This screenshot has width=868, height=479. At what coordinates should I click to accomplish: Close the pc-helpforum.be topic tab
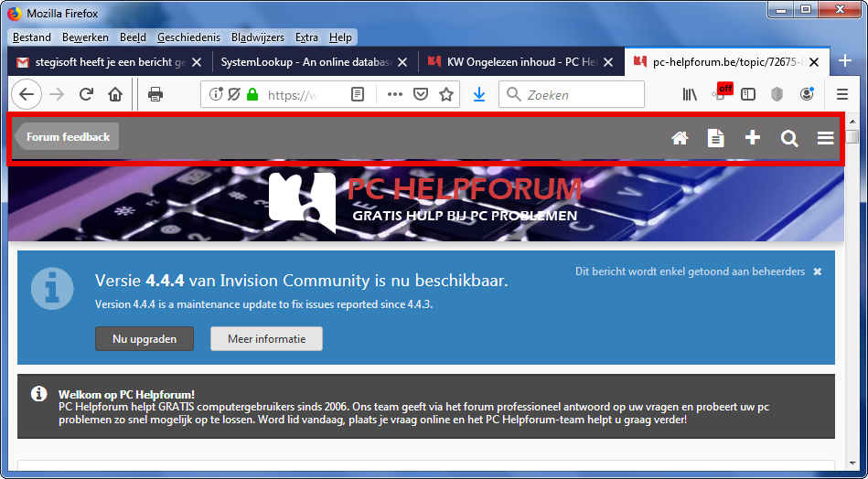point(814,62)
